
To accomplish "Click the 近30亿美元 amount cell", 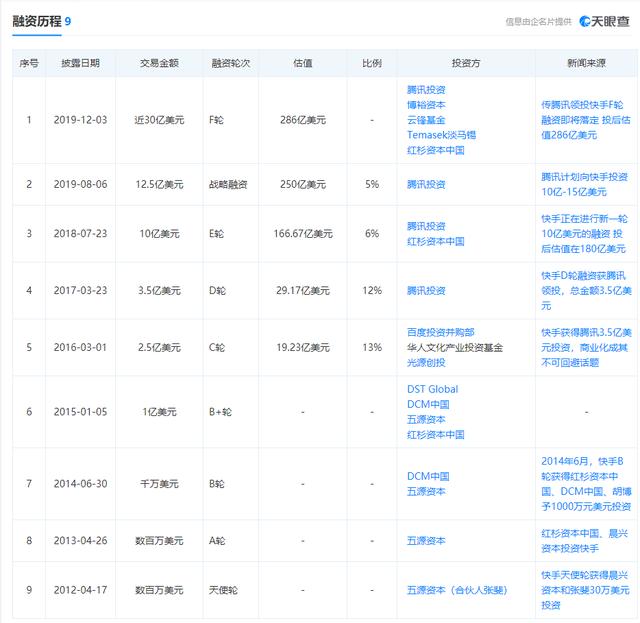I will point(159,120).
